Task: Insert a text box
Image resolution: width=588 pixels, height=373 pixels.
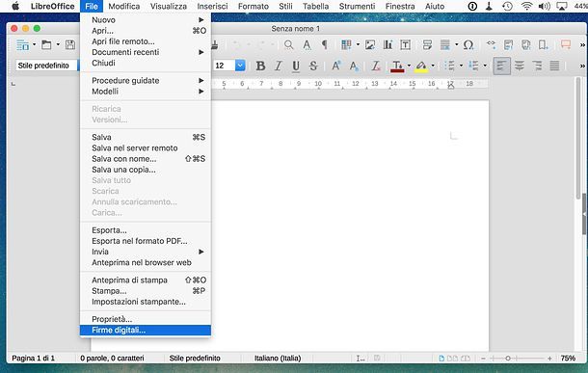Action: [406, 45]
